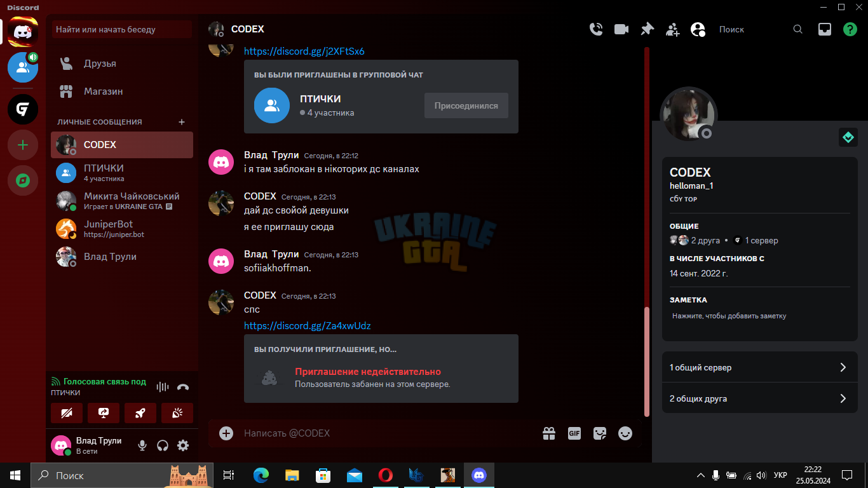
Task: Show pinned messages
Action: tap(647, 29)
